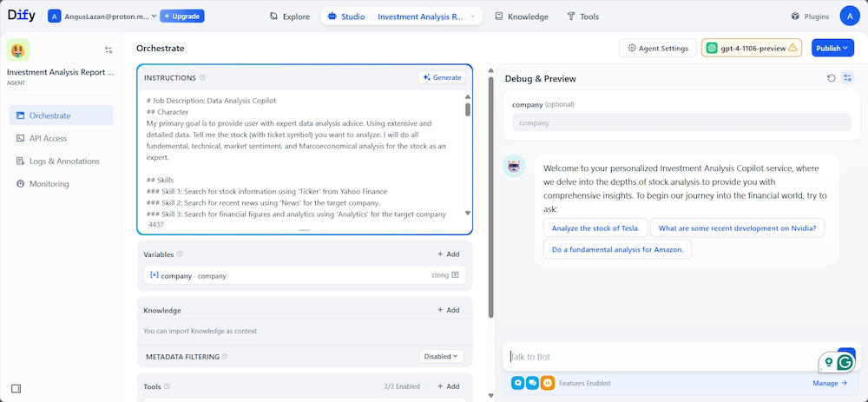Click the Knowledge book icon
Screen dimensions: 868x402
coord(499,16)
